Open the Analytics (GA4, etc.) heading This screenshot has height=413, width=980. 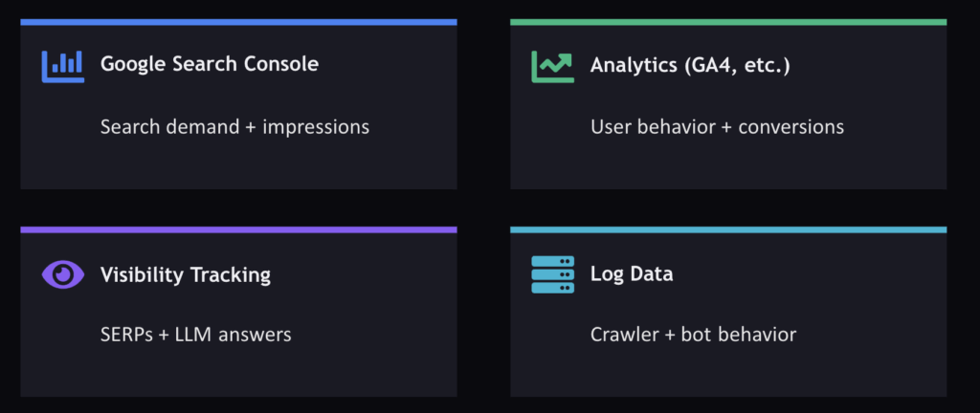(690, 64)
